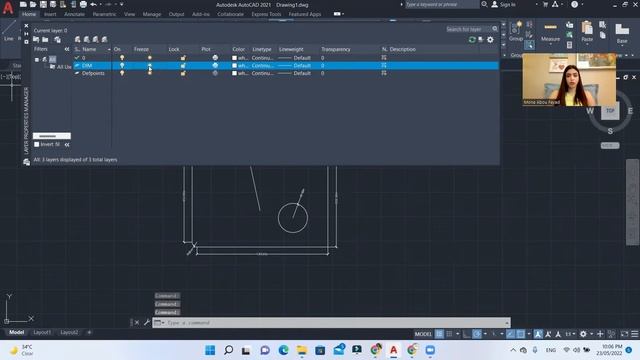Toggle the grid display button in status bar
This screenshot has height=360, width=640.
(x=439, y=334)
